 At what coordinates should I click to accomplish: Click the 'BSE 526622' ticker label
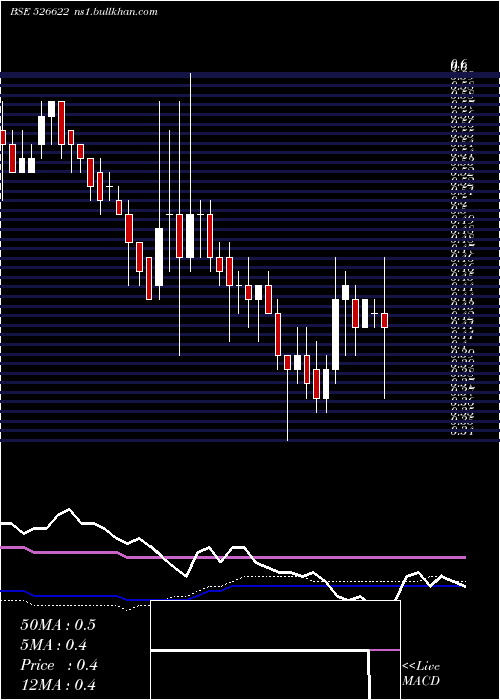pos(40,12)
